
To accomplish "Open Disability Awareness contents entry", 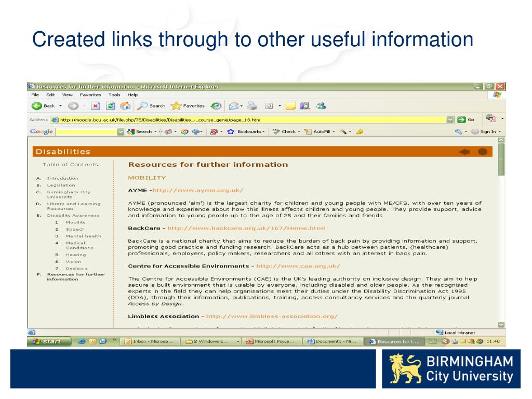I will pos(73,216).
